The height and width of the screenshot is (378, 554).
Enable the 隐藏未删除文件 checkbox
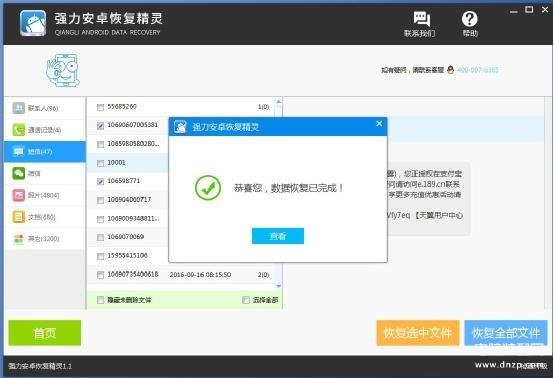[x=100, y=300]
